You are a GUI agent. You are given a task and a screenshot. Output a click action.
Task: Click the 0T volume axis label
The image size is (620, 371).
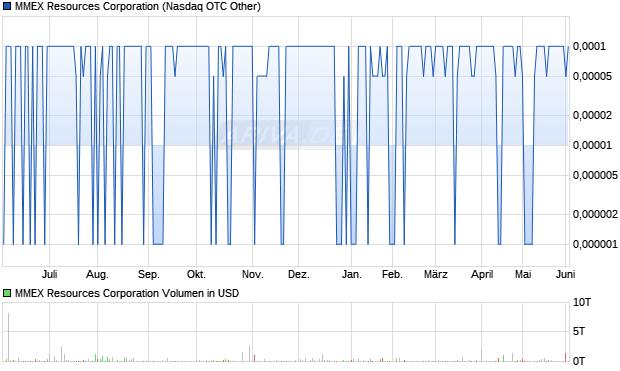coord(579,360)
